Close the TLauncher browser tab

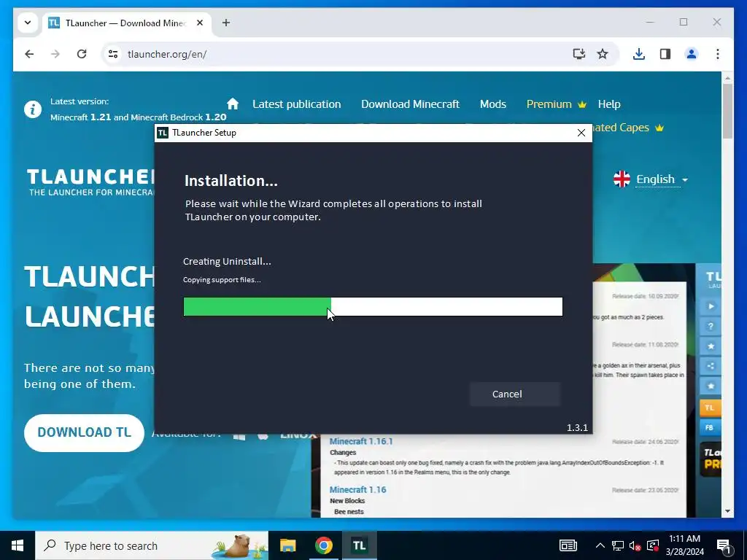tap(200, 23)
